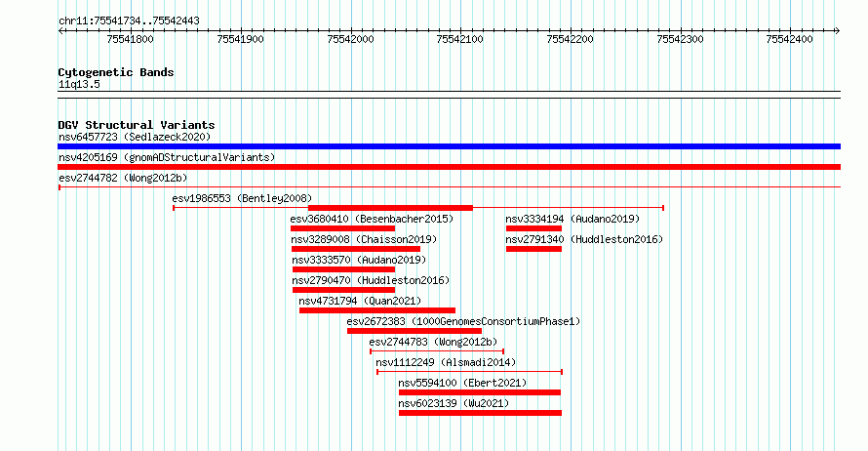Open nsv2791340 (Huddleston2016) label

click(x=584, y=239)
